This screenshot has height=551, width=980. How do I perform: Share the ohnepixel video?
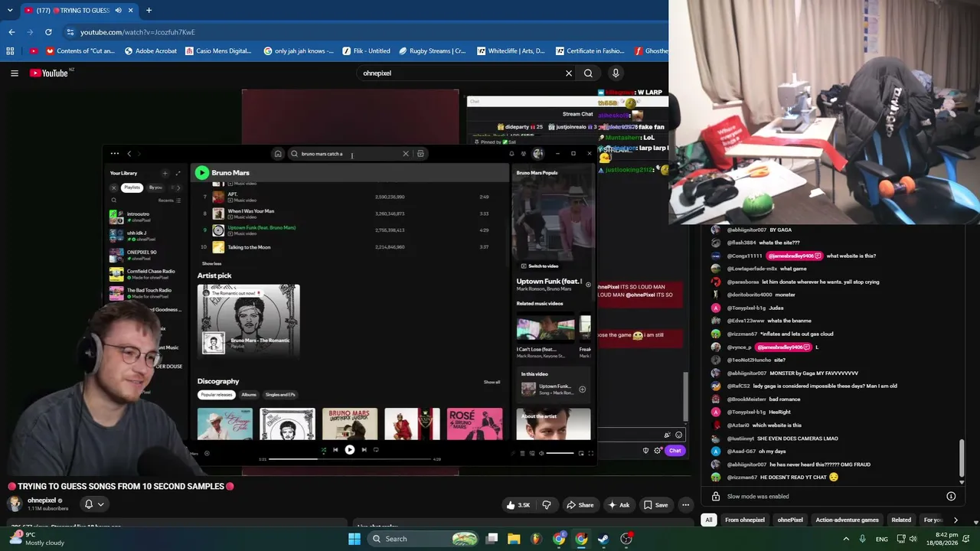click(580, 505)
